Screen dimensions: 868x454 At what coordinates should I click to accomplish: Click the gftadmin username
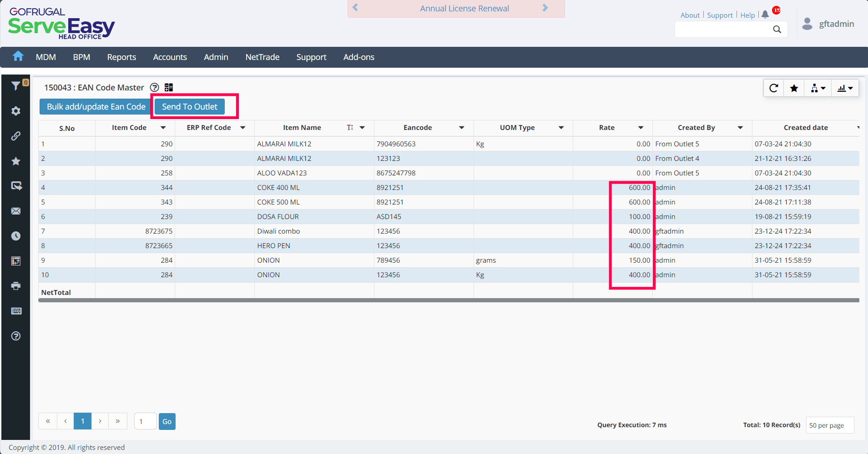point(837,24)
